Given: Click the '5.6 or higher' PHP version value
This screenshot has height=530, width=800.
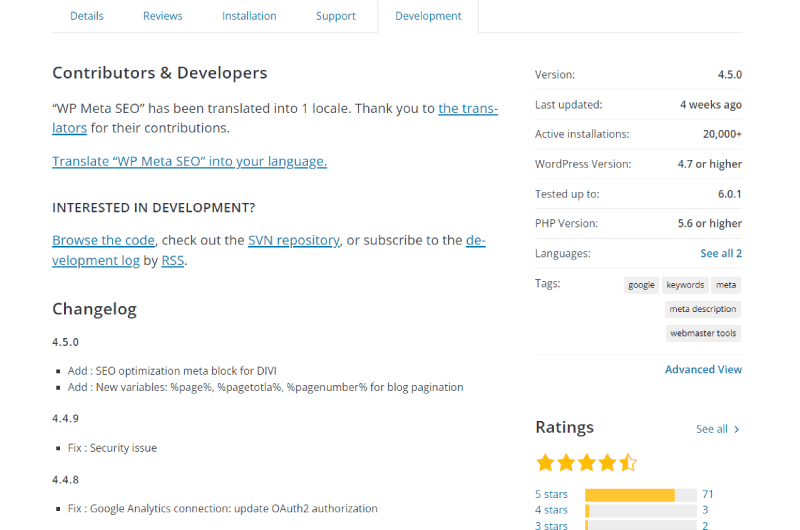Looking at the screenshot, I should 710,223.
